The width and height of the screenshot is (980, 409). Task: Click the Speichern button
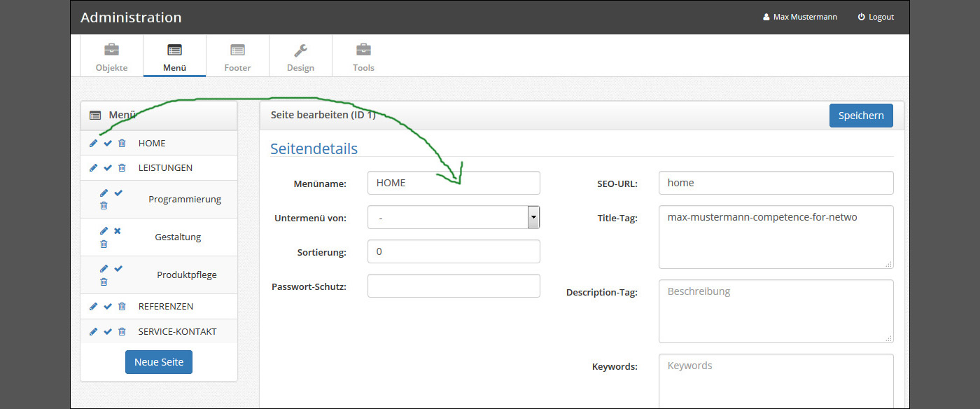[x=861, y=116]
